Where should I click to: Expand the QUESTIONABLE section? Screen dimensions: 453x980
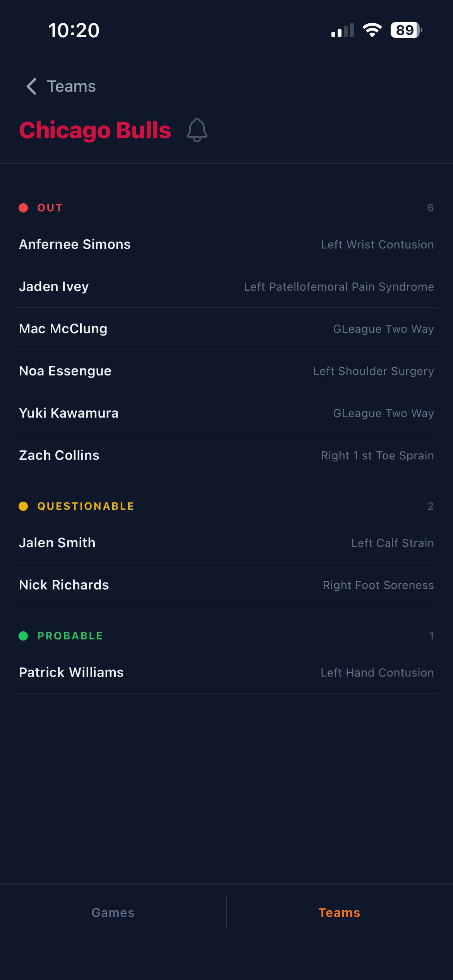click(85, 506)
